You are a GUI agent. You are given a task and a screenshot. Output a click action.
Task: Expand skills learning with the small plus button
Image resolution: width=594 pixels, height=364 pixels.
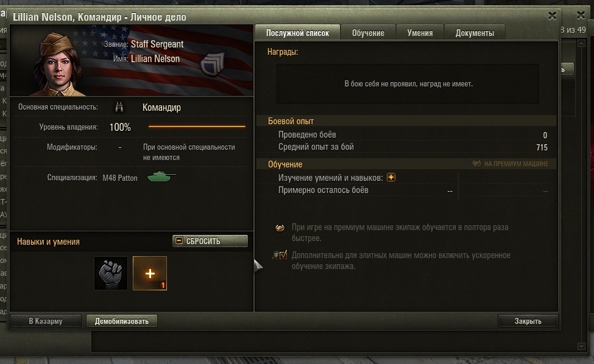(x=391, y=178)
